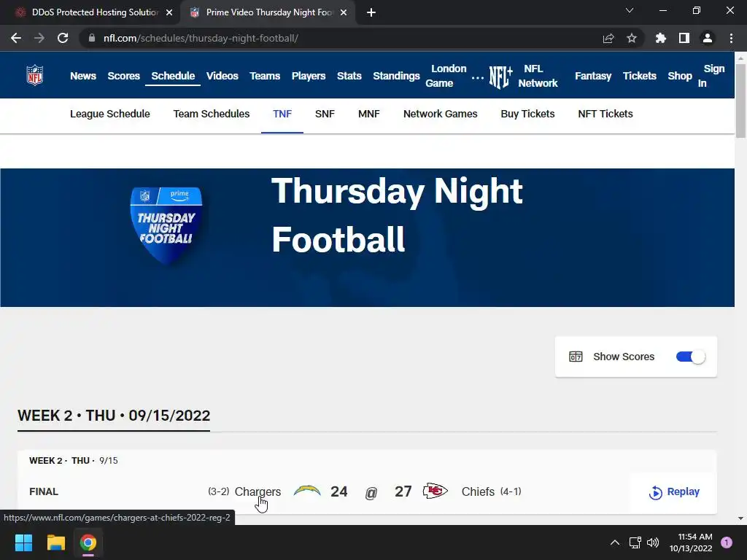Image resolution: width=747 pixels, height=560 pixels.
Task: Go back with the browser back arrow
Action: point(16,38)
